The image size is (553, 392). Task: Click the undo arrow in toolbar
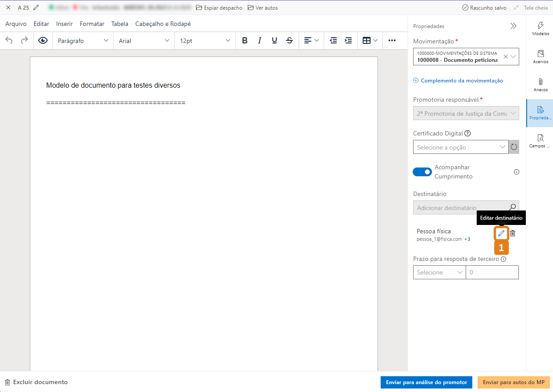pyautogui.click(x=9, y=41)
